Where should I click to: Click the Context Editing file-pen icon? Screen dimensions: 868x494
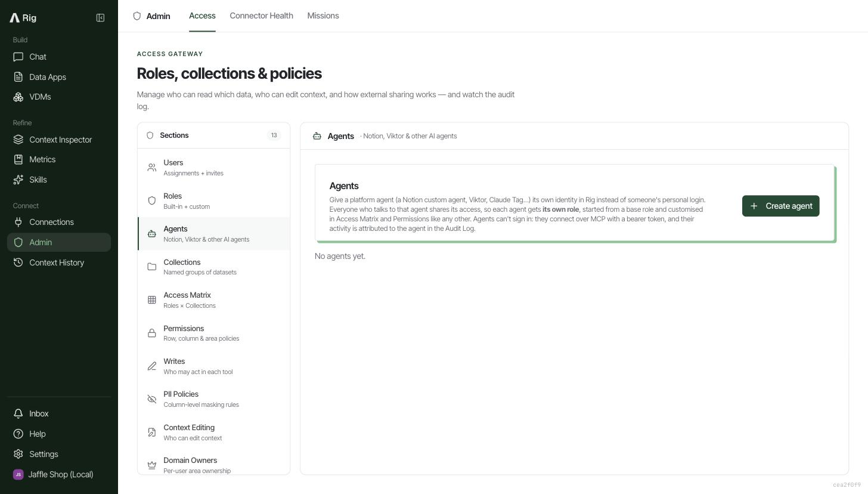[x=152, y=432]
